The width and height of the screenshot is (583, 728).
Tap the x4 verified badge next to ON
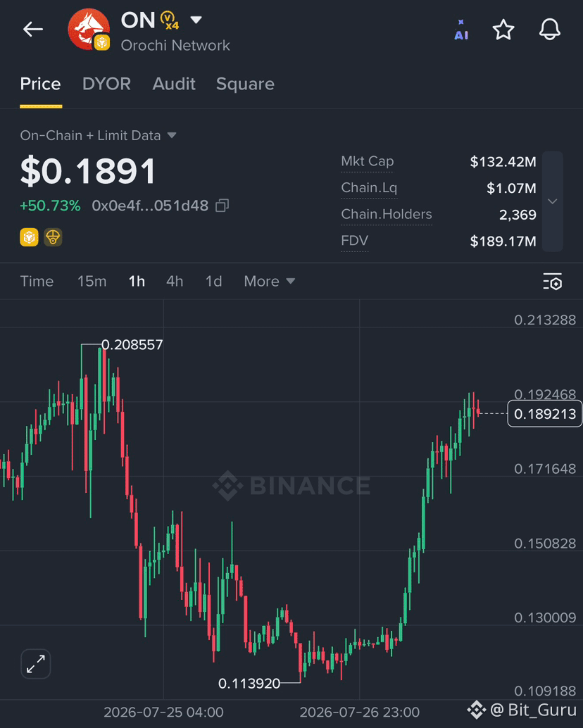[170, 21]
